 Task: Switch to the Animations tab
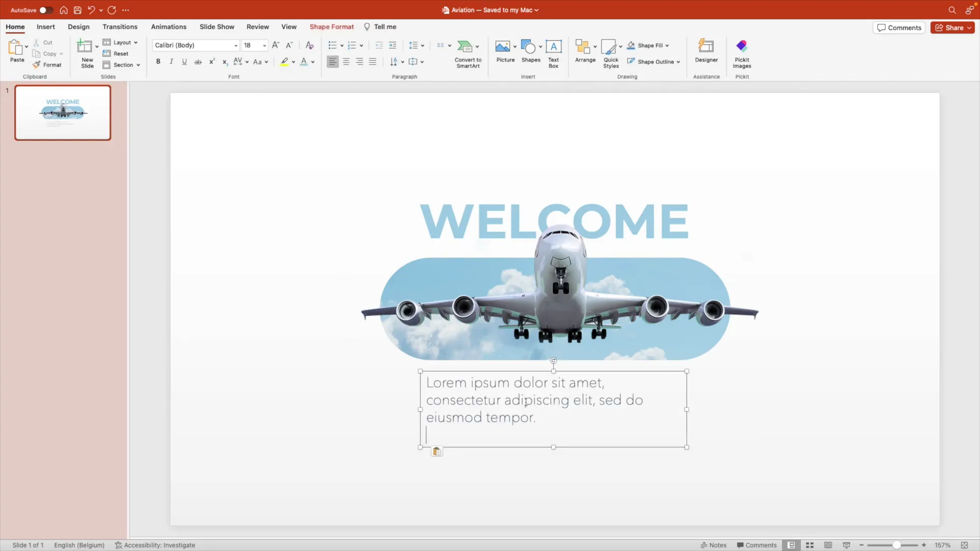tap(168, 27)
